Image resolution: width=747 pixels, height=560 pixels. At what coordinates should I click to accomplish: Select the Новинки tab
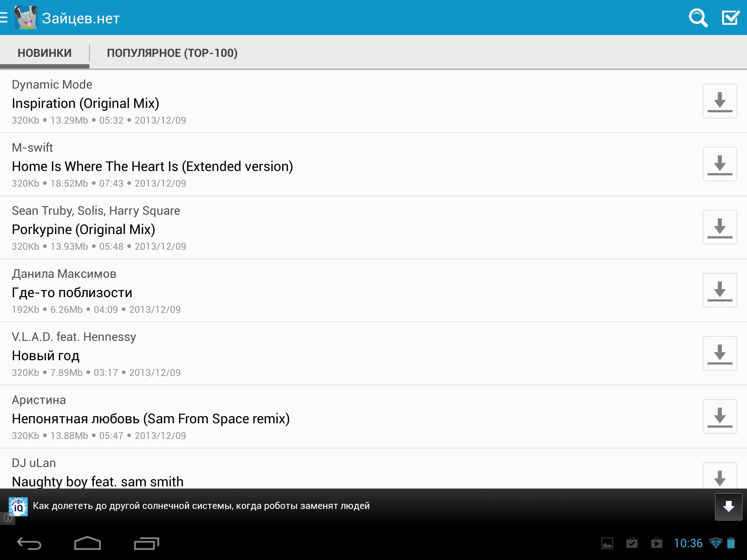click(44, 53)
